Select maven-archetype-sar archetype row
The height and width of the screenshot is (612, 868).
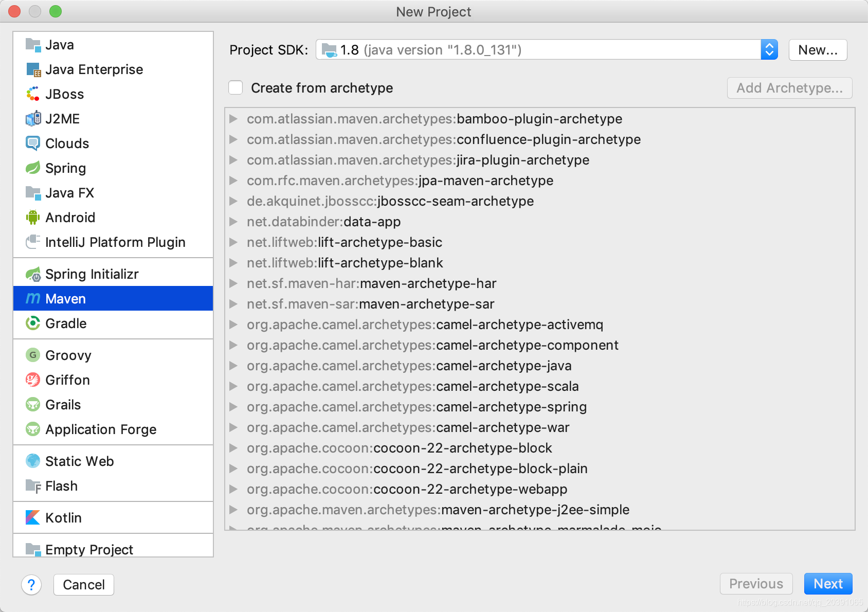[x=539, y=304]
